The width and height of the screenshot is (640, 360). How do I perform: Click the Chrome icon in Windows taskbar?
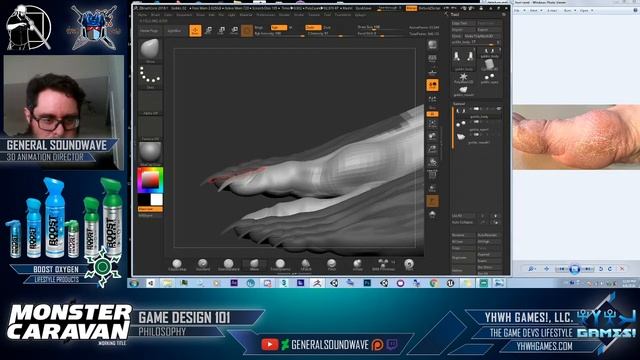[433, 283]
